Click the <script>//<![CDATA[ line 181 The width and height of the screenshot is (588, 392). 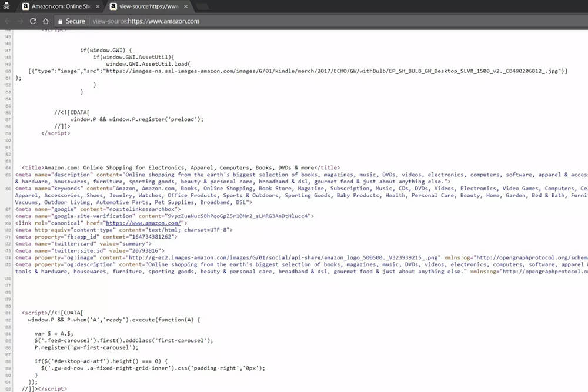click(52, 313)
